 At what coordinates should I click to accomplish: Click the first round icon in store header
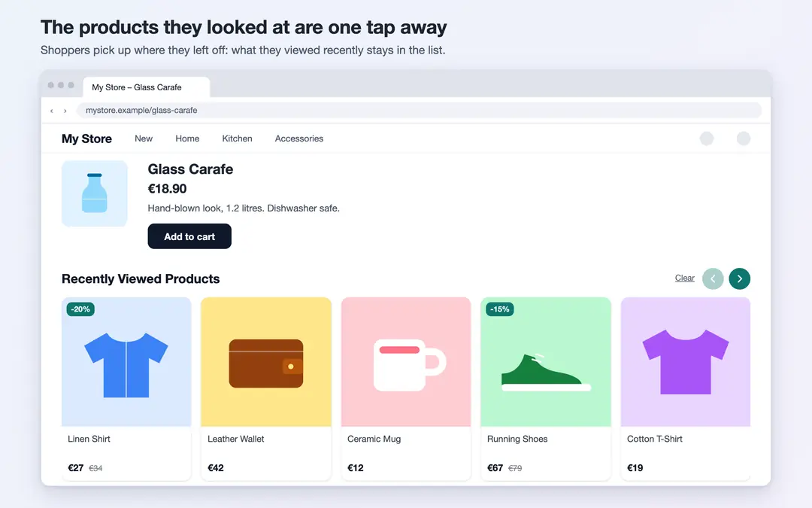[706, 138]
